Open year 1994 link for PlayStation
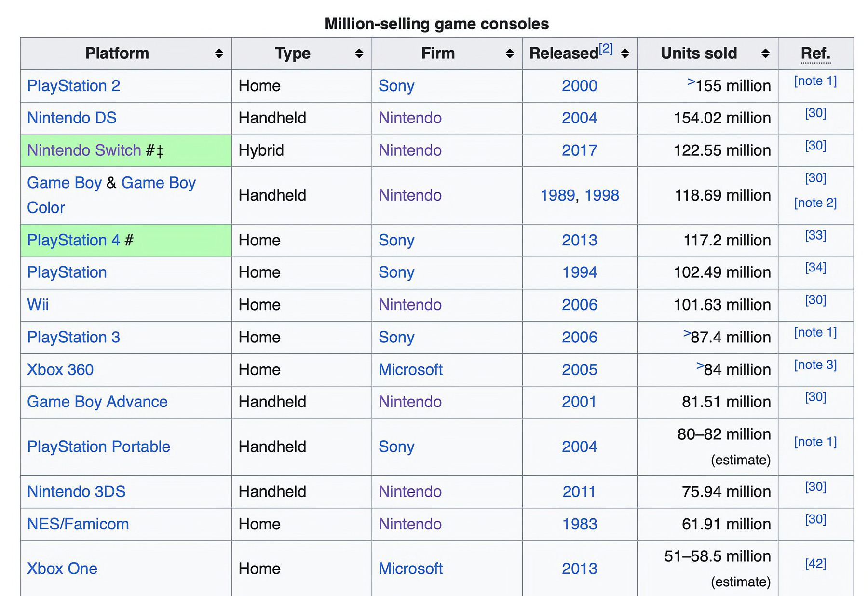 (580, 272)
